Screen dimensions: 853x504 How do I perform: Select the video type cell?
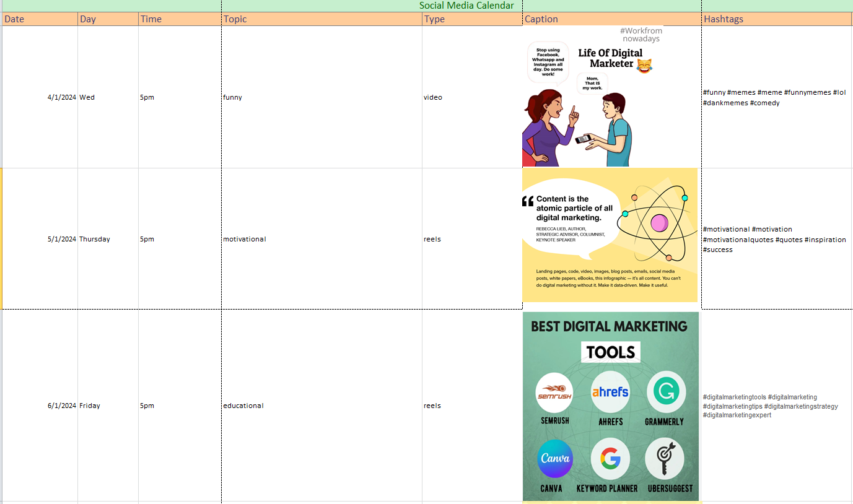[473, 97]
